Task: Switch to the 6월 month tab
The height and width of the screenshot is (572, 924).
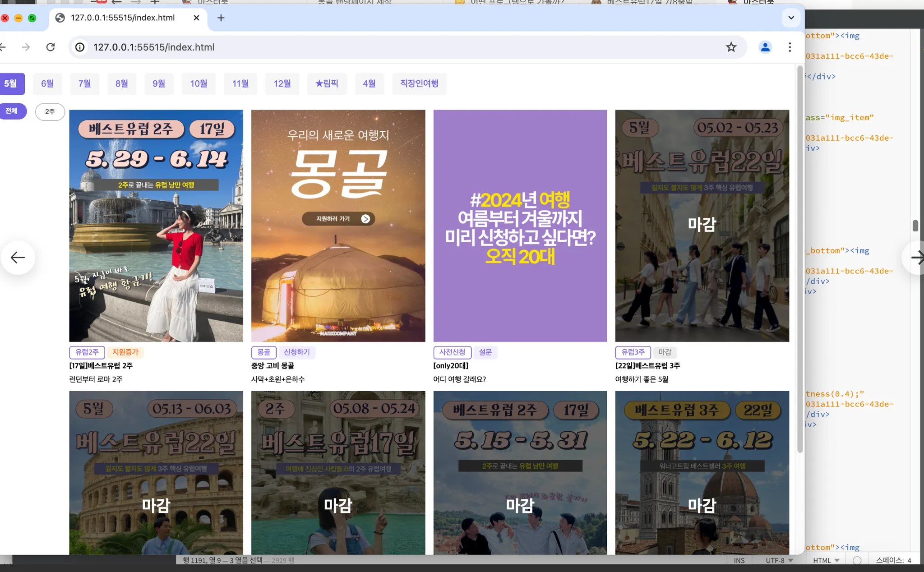Action: pos(47,83)
